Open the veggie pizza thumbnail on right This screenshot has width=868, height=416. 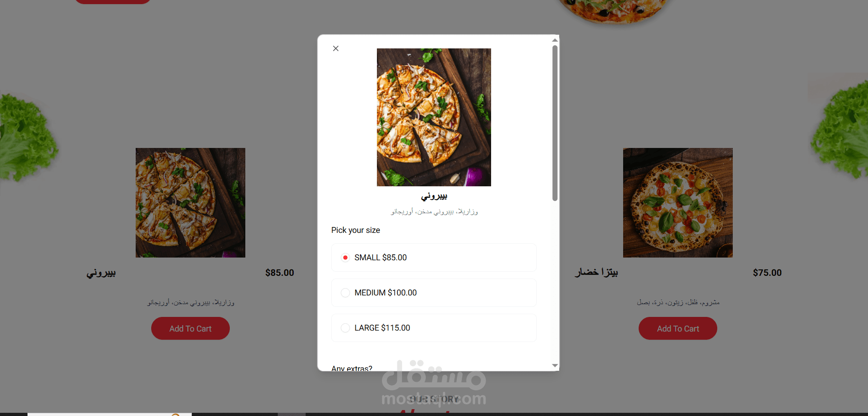point(678,203)
